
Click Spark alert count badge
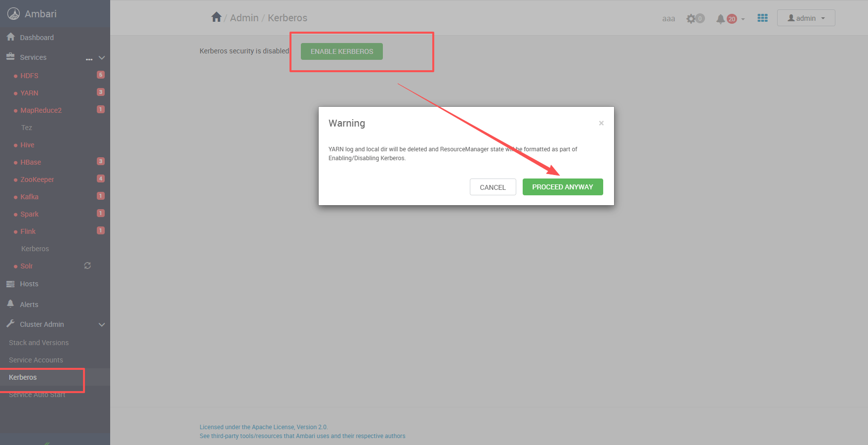(x=101, y=214)
